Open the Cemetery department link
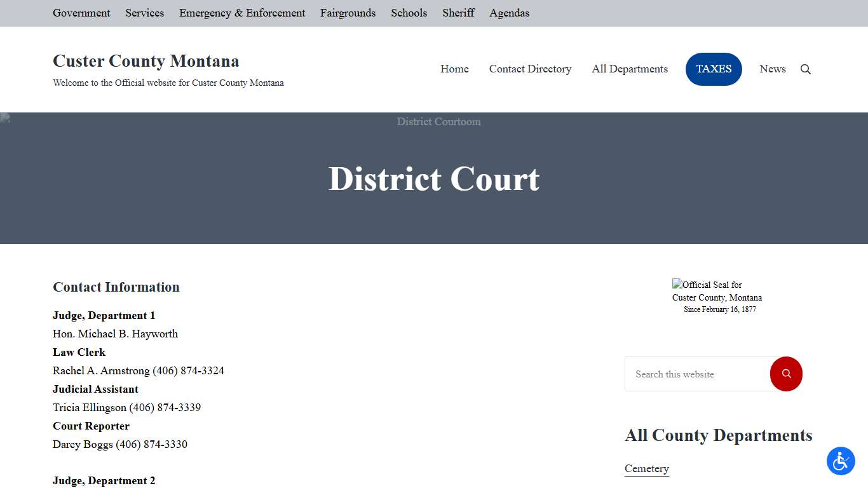 click(646, 468)
